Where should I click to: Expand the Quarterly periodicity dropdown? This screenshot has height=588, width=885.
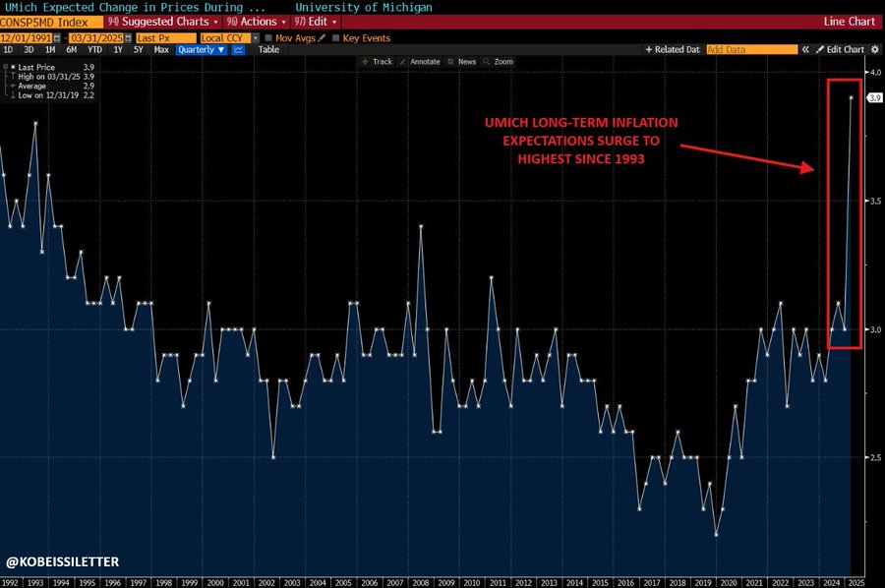click(x=202, y=49)
